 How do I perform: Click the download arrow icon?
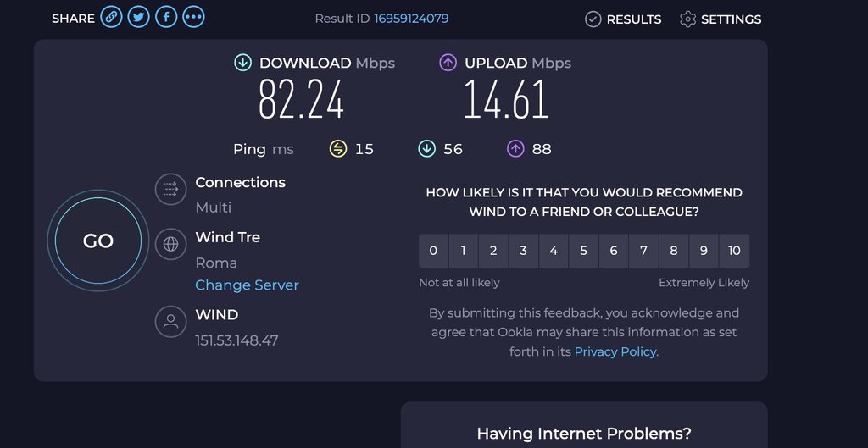coord(243,63)
